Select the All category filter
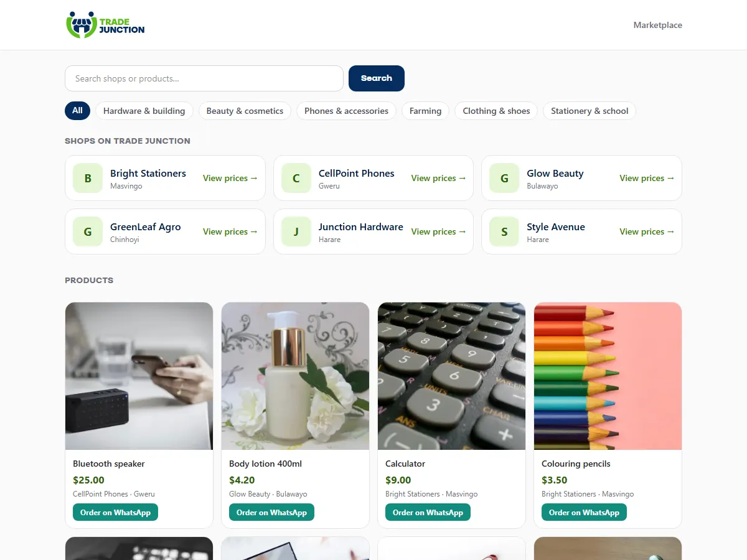 77,111
